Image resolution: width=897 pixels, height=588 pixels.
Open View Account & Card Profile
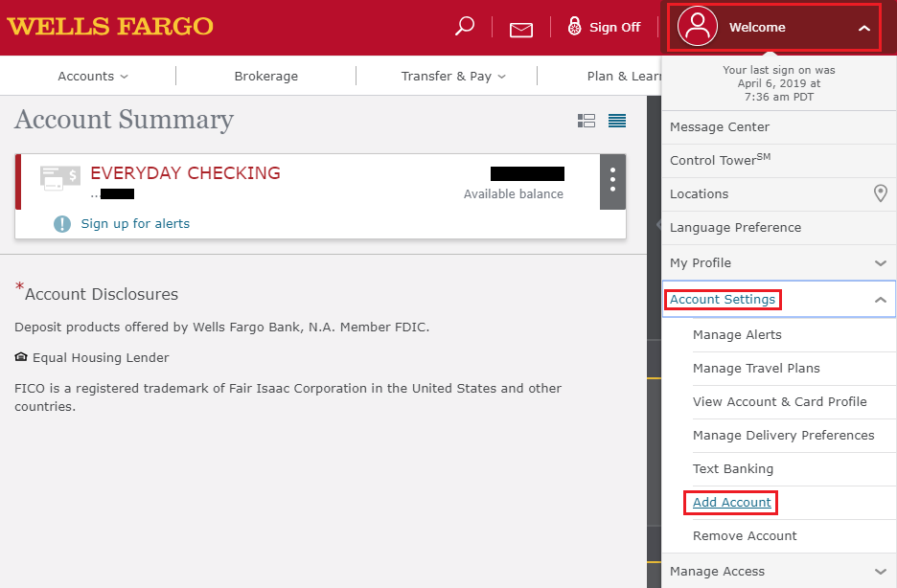[x=780, y=401]
